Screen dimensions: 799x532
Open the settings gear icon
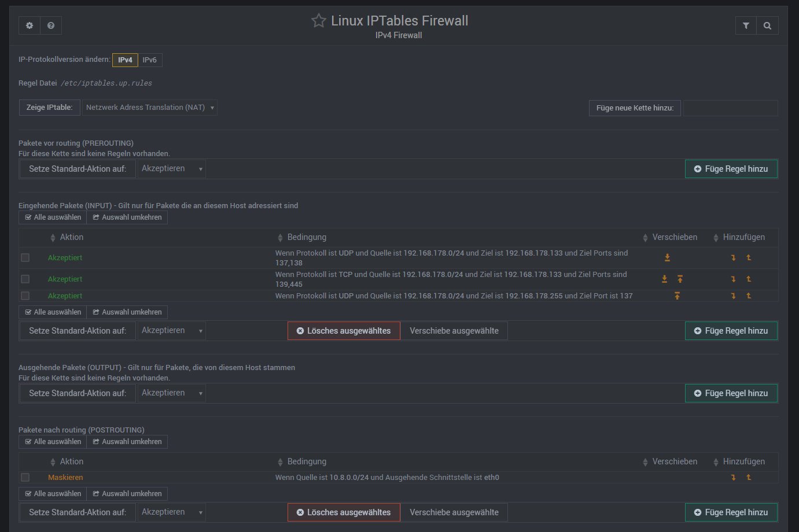coord(29,25)
